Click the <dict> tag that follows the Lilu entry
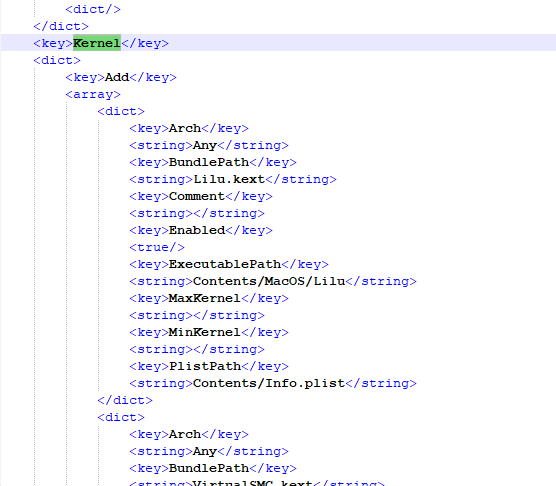Image resolution: width=556 pixels, height=486 pixels. click(x=121, y=418)
